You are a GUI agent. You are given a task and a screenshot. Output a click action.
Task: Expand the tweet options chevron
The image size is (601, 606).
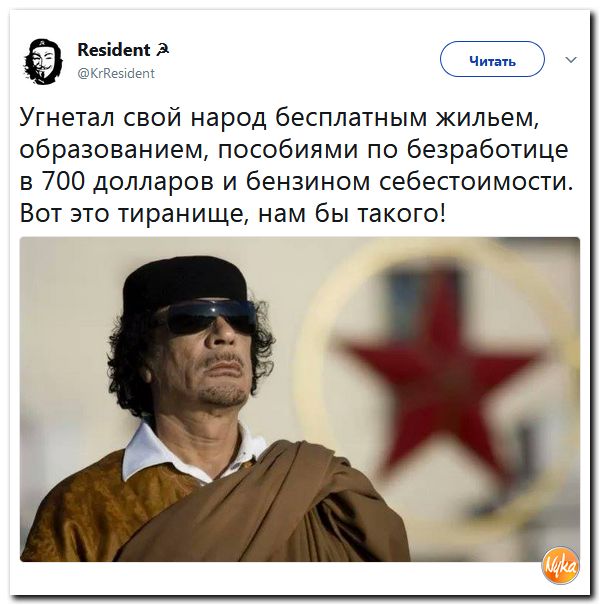point(571,60)
